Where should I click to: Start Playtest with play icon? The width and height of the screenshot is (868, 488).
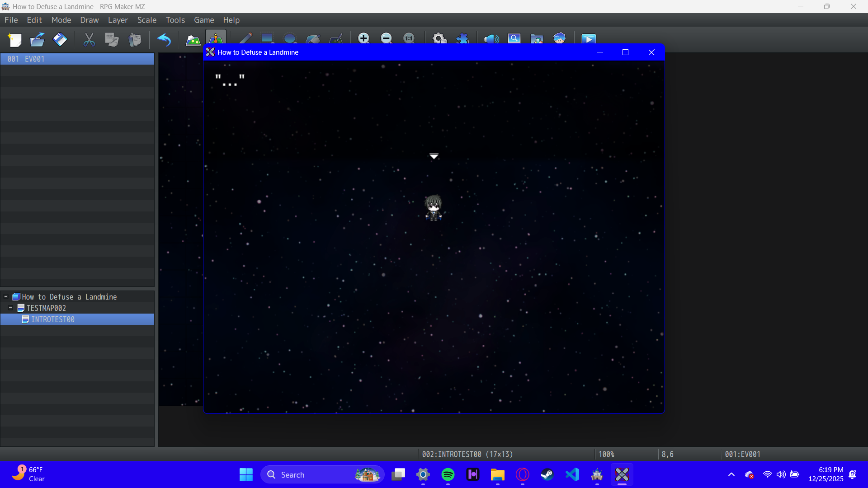point(588,39)
